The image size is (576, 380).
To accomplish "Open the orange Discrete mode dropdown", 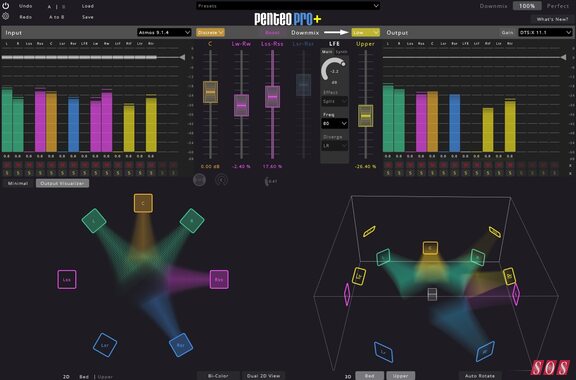I will 210,32.
